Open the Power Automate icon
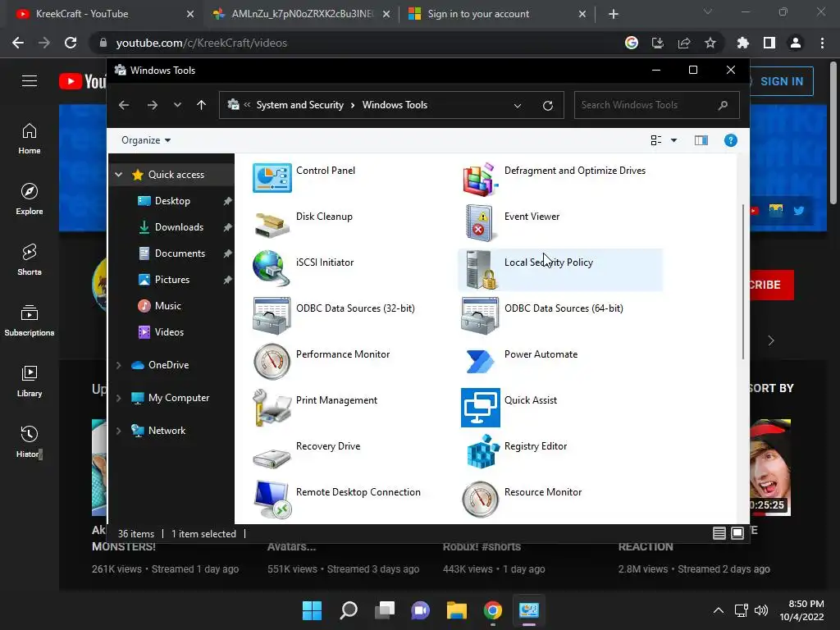 pos(480,361)
